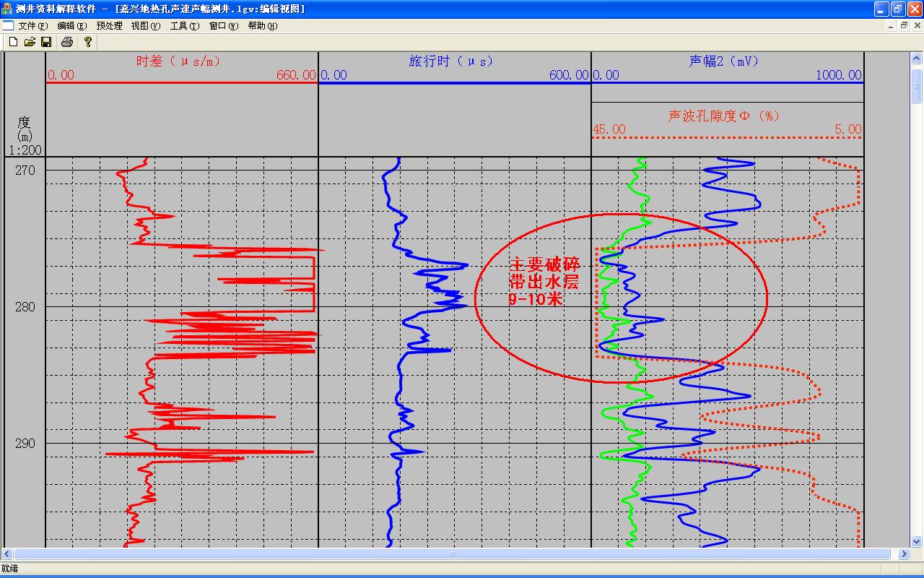This screenshot has height=578, width=924.
Task: Select the 时差 (μs/m) track header
Action: coord(178,61)
